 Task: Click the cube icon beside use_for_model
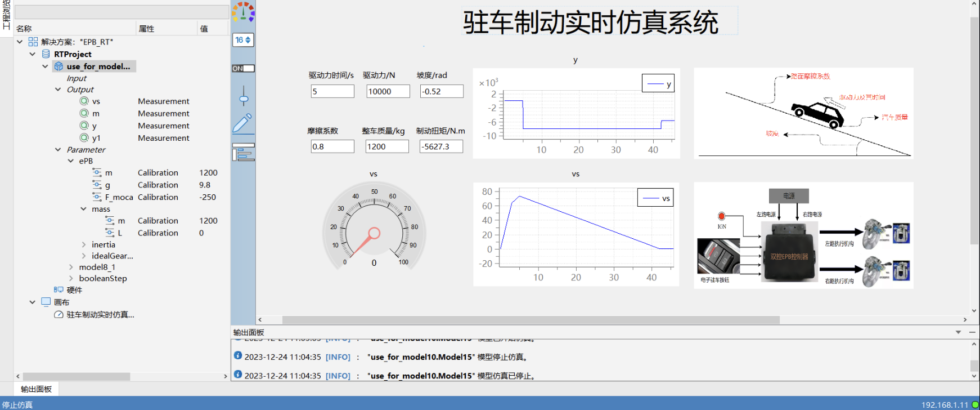coord(59,66)
